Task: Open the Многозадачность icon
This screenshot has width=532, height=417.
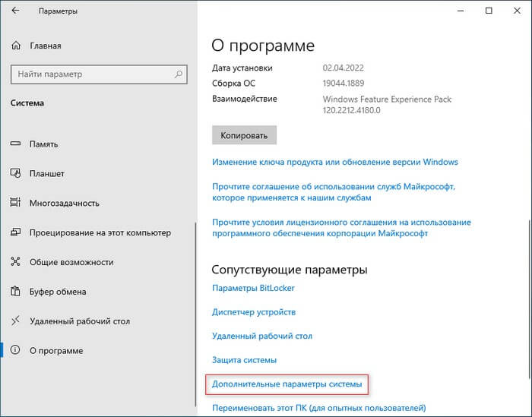Action: (x=15, y=203)
